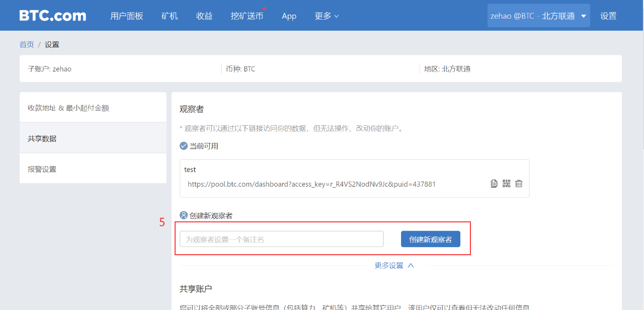Expand the 更多 dropdown menu

(x=327, y=16)
